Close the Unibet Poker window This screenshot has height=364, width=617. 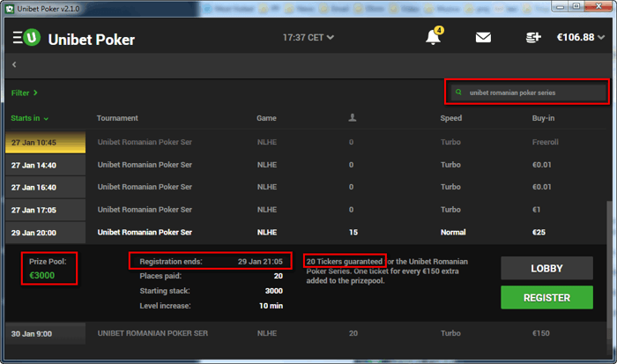coord(598,6)
